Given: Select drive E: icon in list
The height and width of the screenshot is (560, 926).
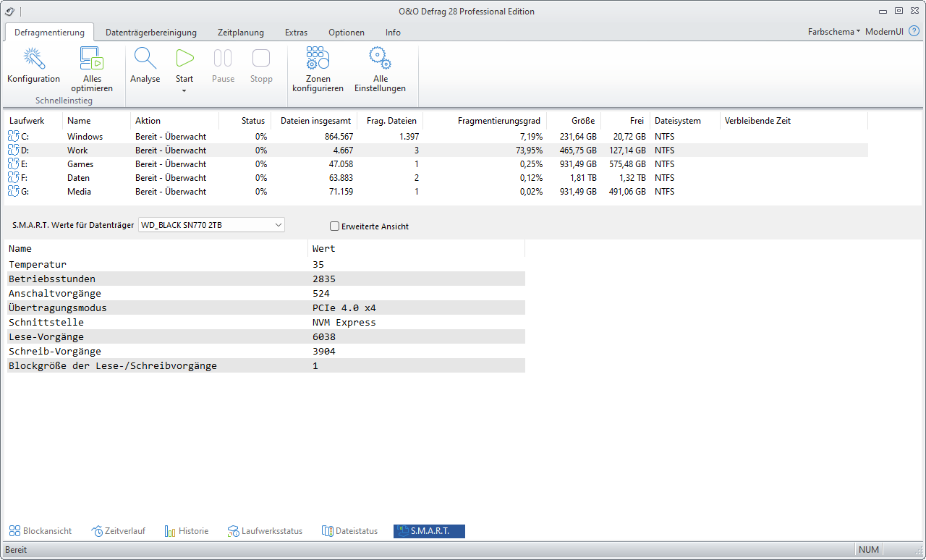Looking at the screenshot, I should [x=13, y=164].
